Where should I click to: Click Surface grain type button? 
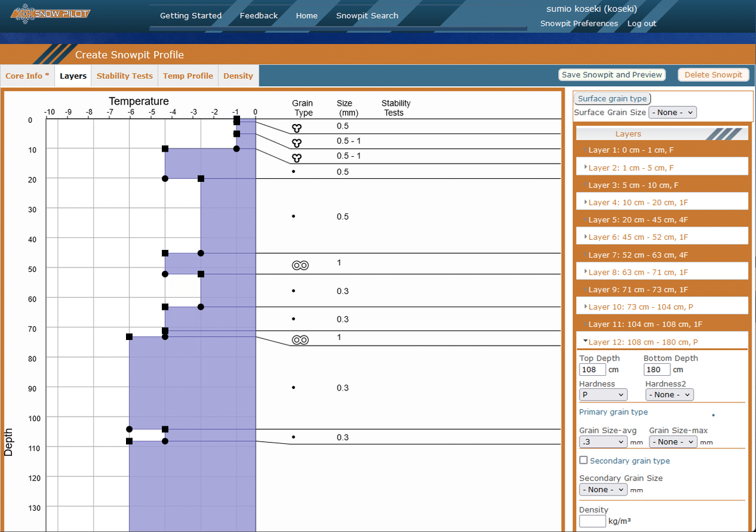pos(612,98)
